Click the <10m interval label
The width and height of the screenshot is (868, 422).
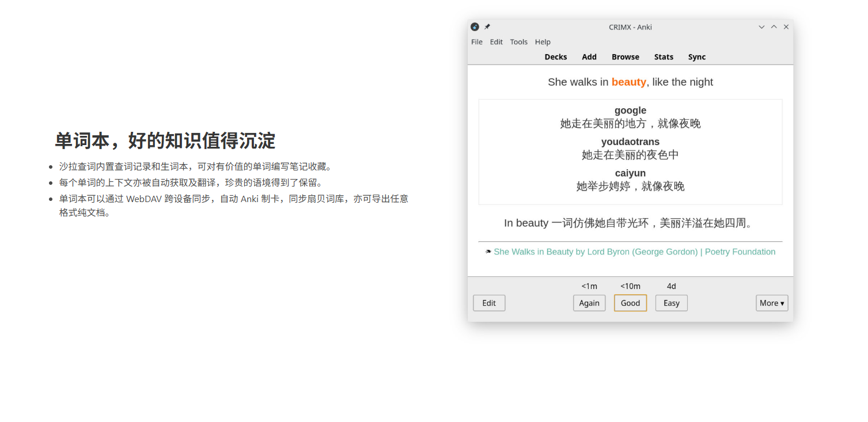coord(630,286)
